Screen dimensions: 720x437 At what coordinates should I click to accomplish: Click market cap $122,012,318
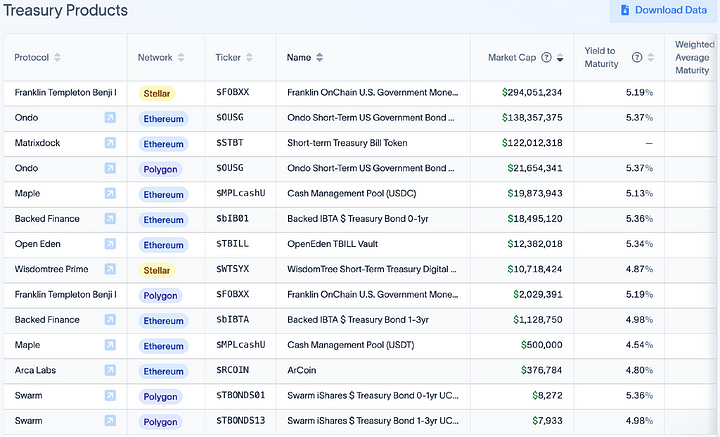tap(532, 143)
